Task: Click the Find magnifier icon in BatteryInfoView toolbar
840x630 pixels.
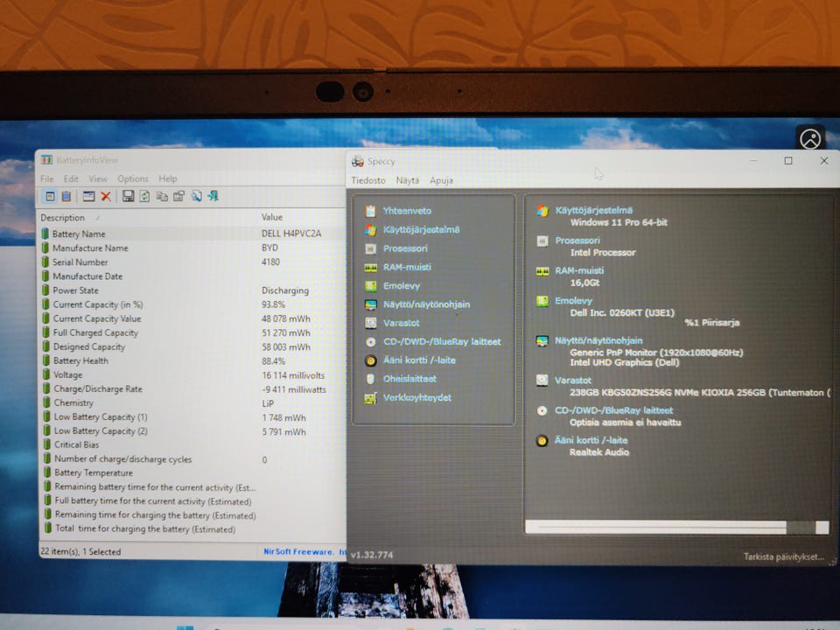Action: (196, 196)
